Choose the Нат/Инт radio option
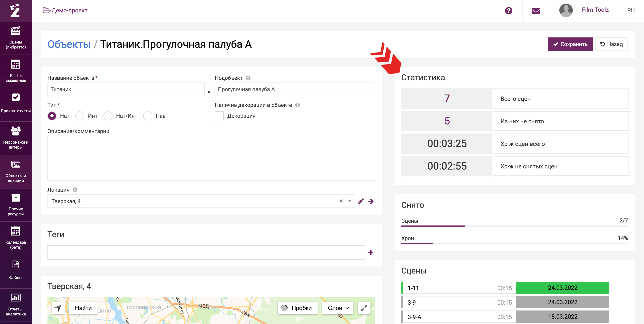644x324 pixels. pyautogui.click(x=108, y=116)
